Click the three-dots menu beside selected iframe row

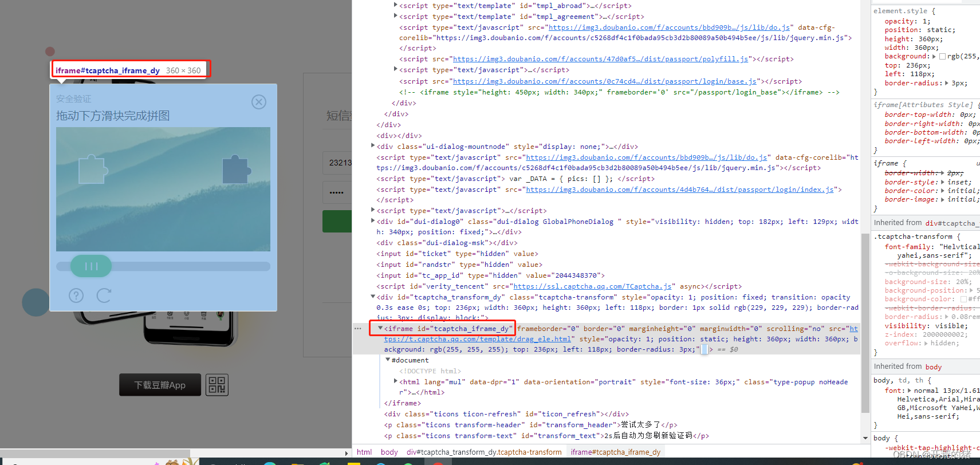pos(358,328)
